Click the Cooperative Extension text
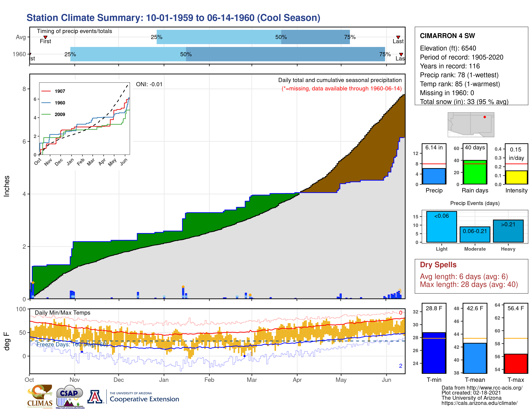Screen dimensions: 532x411 click(144, 399)
